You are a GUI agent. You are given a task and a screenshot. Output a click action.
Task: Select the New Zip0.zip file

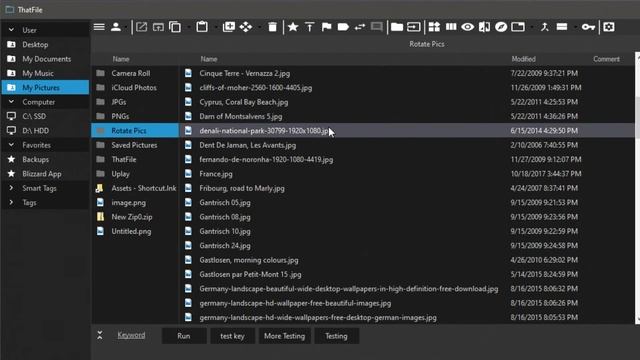click(x=135, y=217)
